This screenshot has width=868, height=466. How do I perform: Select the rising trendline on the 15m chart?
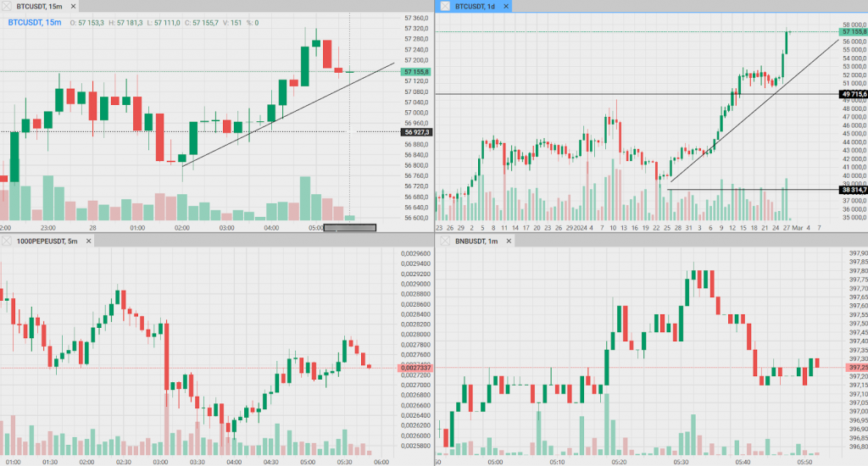click(x=288, y=114)
